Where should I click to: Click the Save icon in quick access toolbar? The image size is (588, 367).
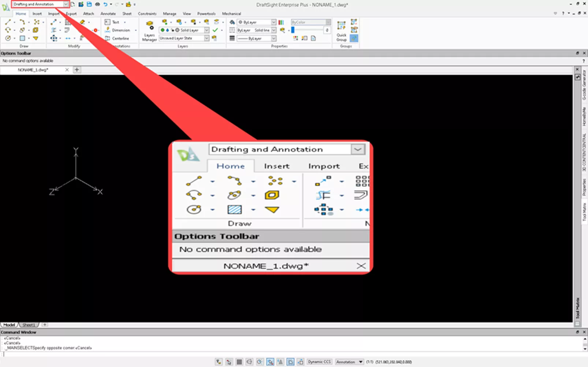tap(89, 4)
